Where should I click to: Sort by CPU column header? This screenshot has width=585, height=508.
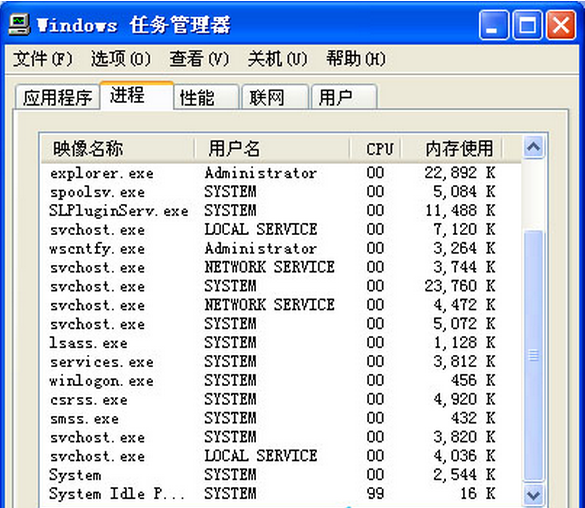(x=375, y=148)
